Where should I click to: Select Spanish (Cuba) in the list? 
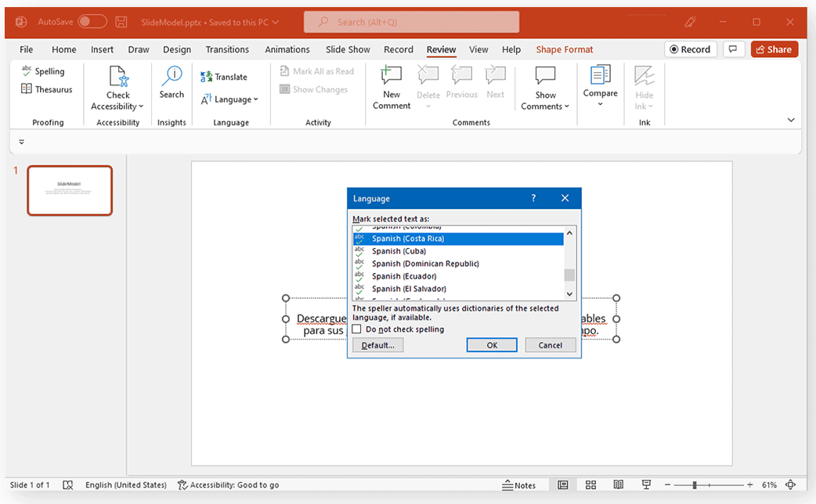tap(458, 250)
